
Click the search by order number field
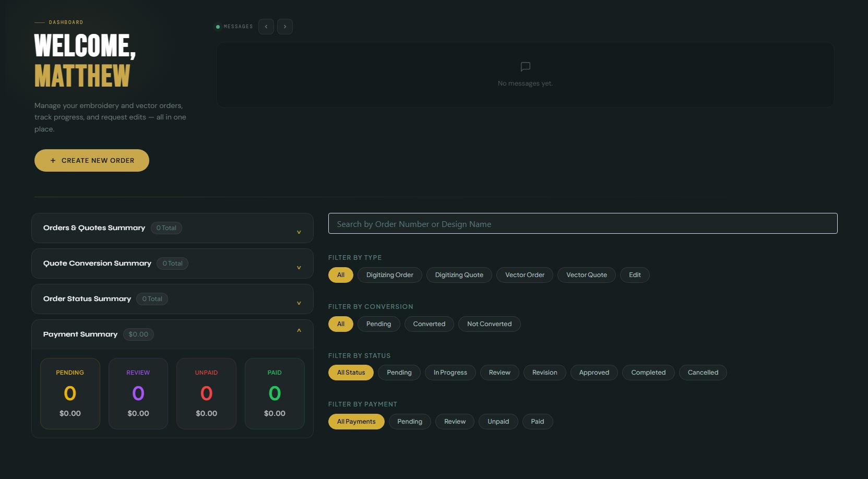coord(582,224)
